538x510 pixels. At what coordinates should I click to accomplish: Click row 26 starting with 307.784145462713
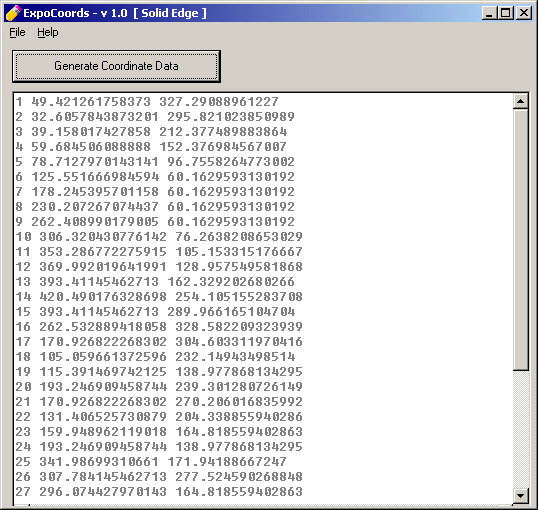point(159,477)
